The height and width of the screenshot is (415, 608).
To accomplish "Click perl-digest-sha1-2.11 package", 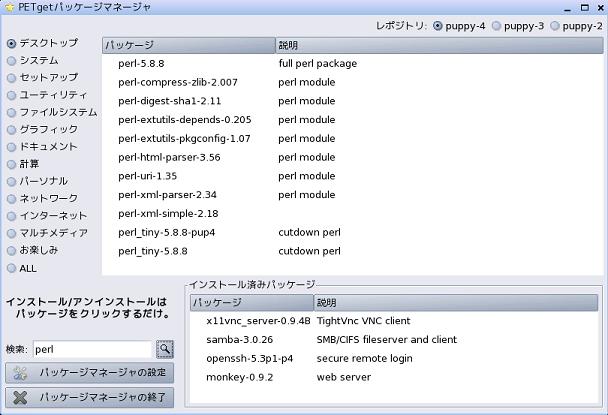I will [169, 101].
